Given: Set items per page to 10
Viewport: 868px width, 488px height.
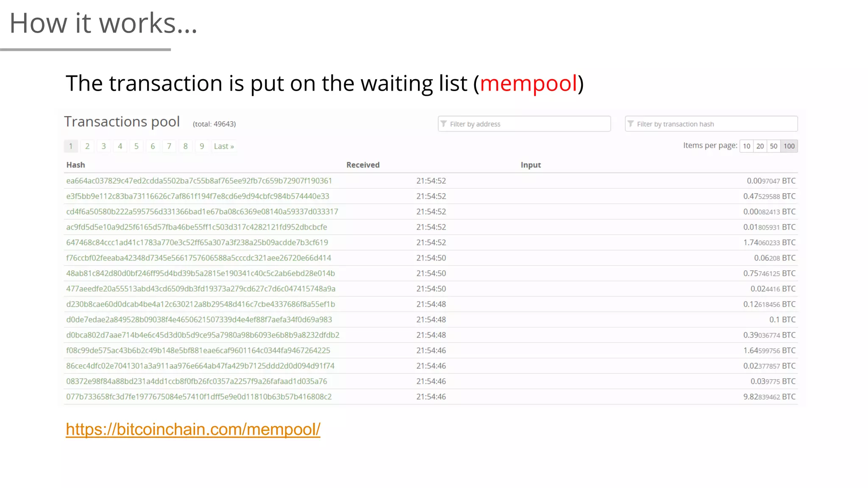Looking at the screenshot, I should [x=746, y=146].
